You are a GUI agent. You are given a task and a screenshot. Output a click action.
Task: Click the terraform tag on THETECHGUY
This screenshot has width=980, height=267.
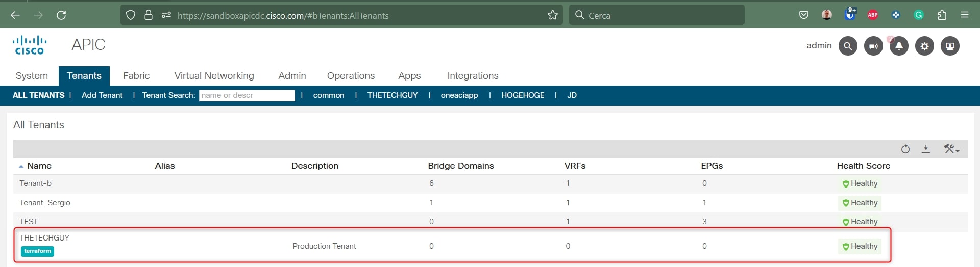click(37, 251)
